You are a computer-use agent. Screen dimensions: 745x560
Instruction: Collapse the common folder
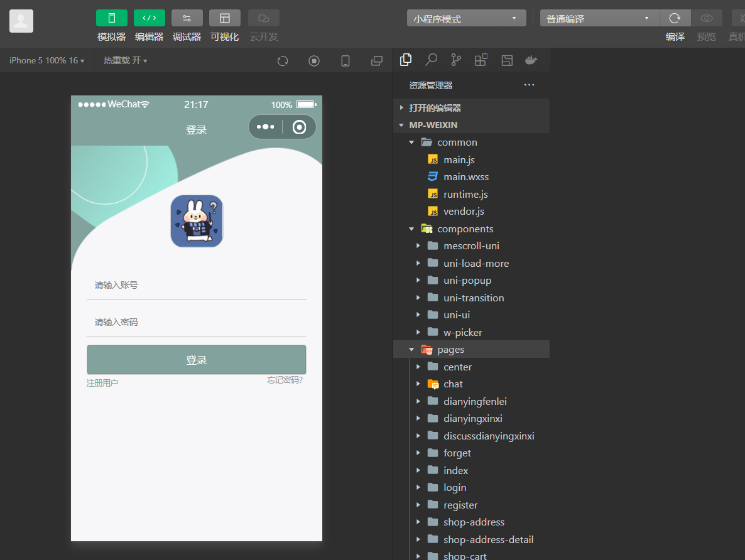click(x=471, y=143)
